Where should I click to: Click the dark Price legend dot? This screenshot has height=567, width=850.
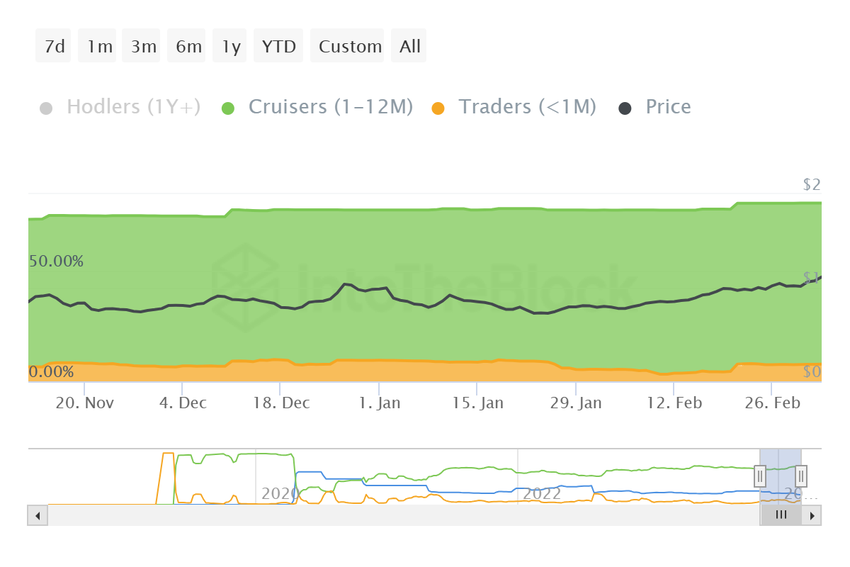pos(625,108)
